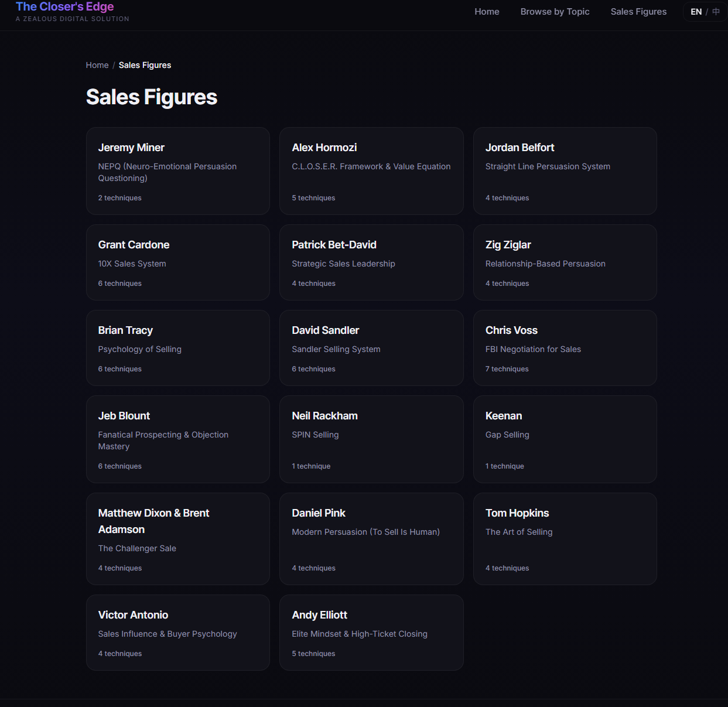Screen dimensions: 728x707
Task: Open Jordan Belfort's Straight Line Persuasion page
Action: pos(564,171)
